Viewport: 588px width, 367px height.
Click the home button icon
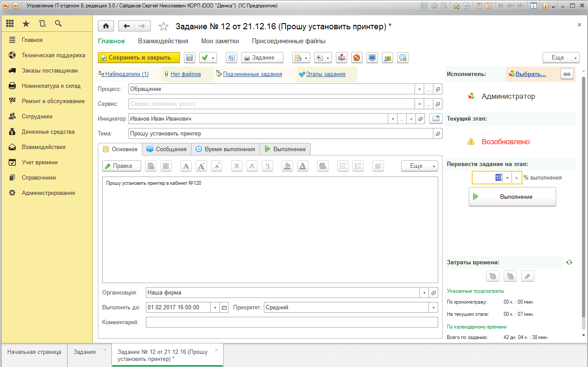pyautogui.click(x=105, y=26)
